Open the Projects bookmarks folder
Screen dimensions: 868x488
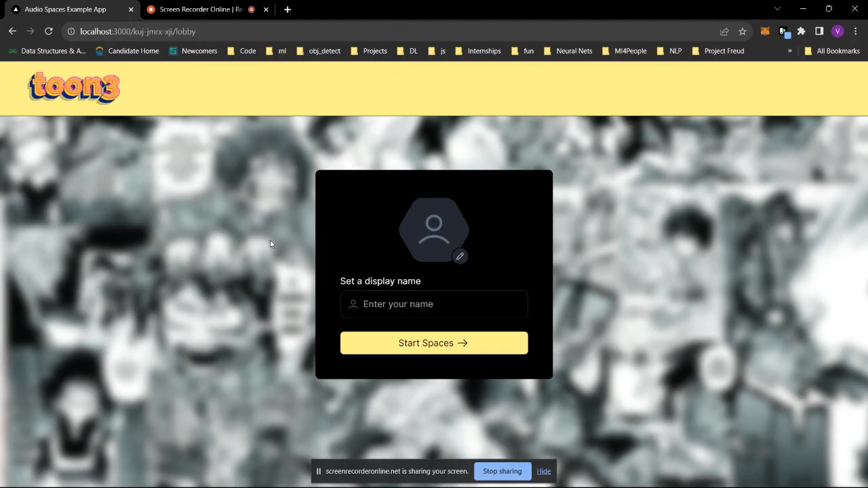[368, 51]
